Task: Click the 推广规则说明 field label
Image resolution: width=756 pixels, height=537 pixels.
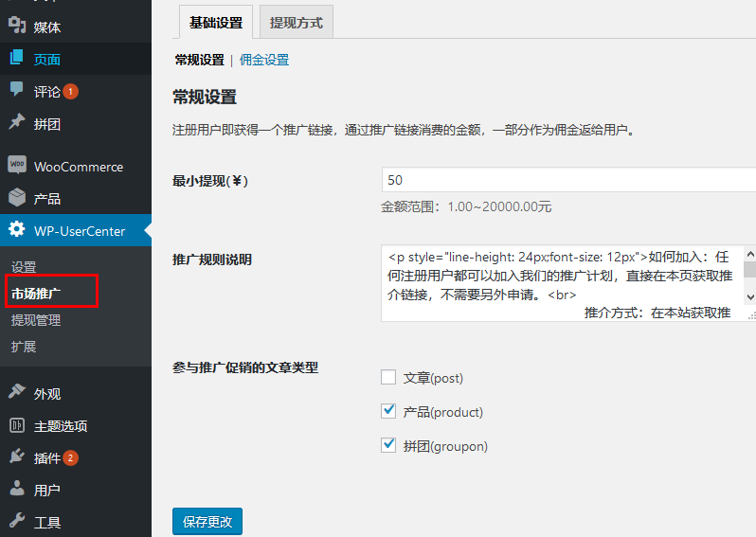Action: point(212,260)
